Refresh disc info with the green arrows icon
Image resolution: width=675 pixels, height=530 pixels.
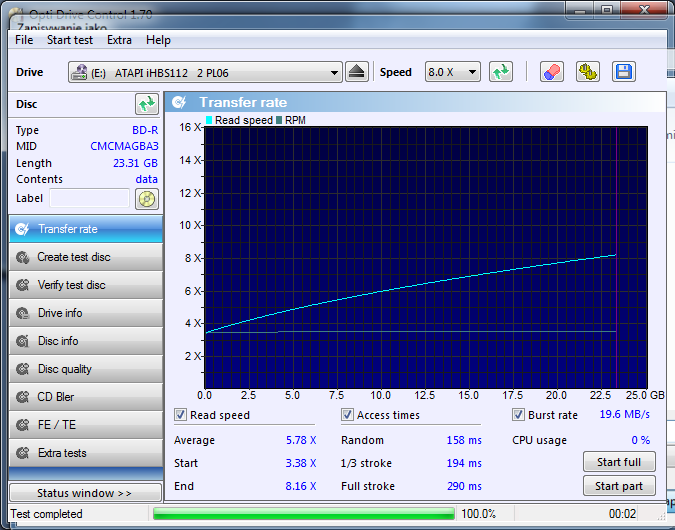(x=147, y=104)
